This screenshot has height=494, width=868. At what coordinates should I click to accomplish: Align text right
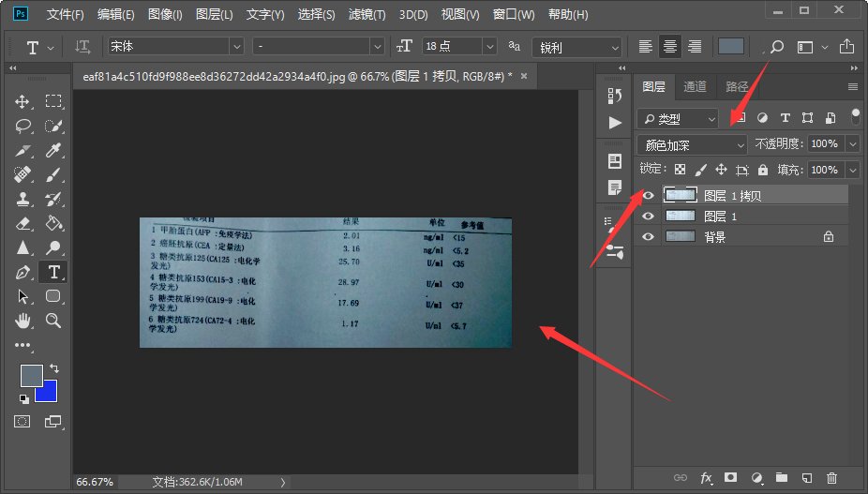(x=695, y=47)
